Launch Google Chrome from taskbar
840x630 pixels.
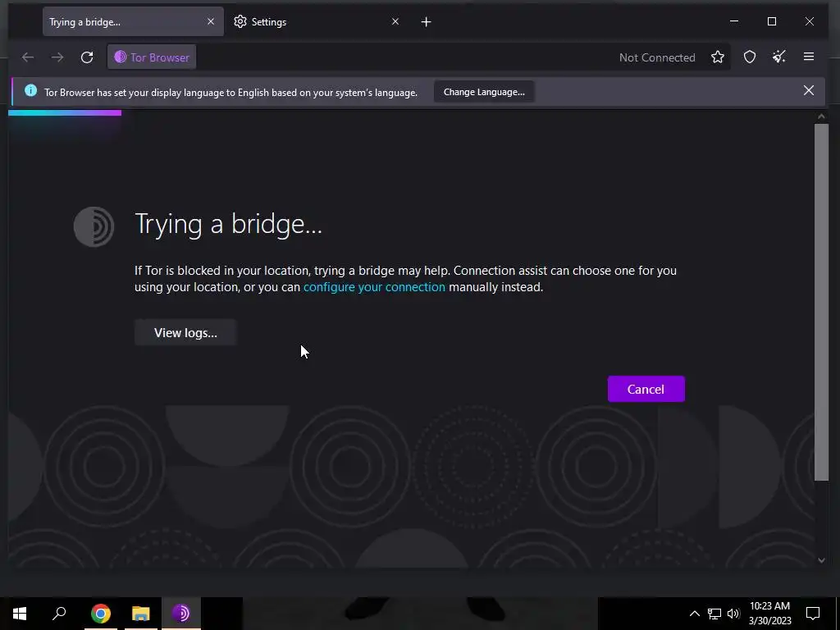(101, 614)
